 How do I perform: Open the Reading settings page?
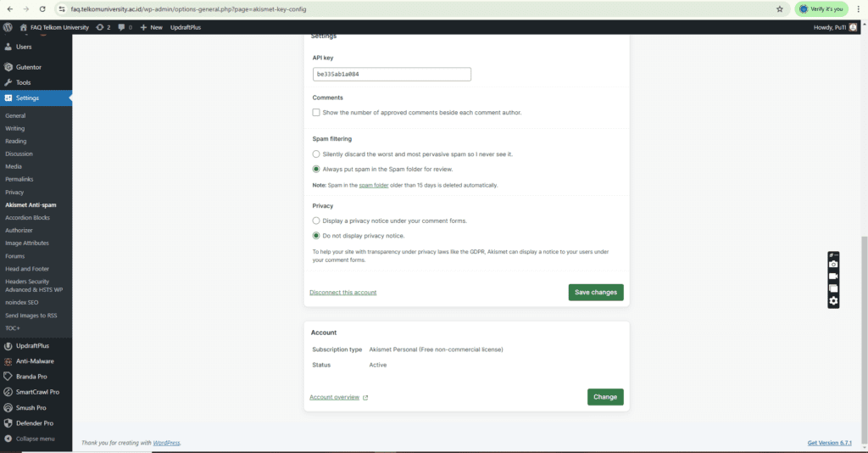pyautogui.click(x=16, y=141)
